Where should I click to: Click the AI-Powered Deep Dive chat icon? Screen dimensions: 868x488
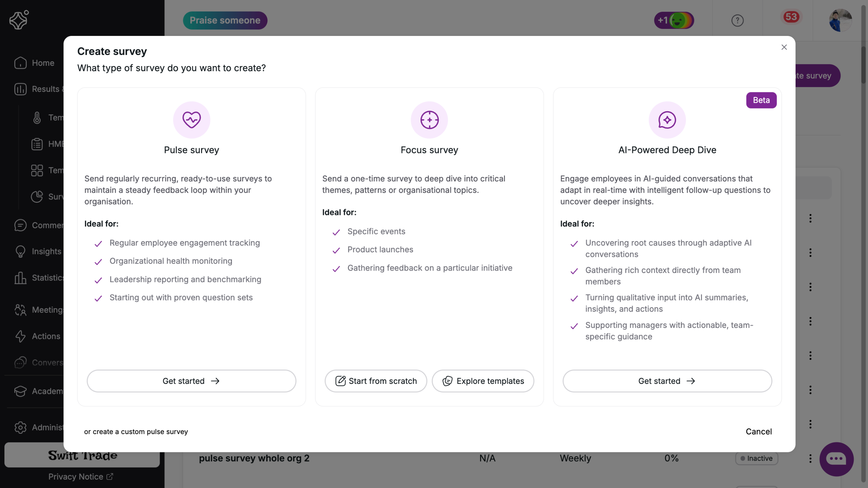667,120
